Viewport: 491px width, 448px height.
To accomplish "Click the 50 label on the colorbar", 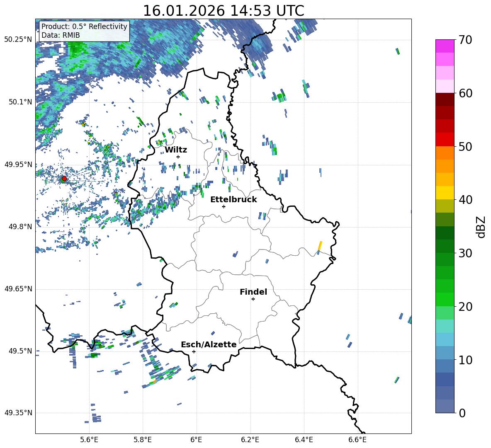I will point(465,147).
